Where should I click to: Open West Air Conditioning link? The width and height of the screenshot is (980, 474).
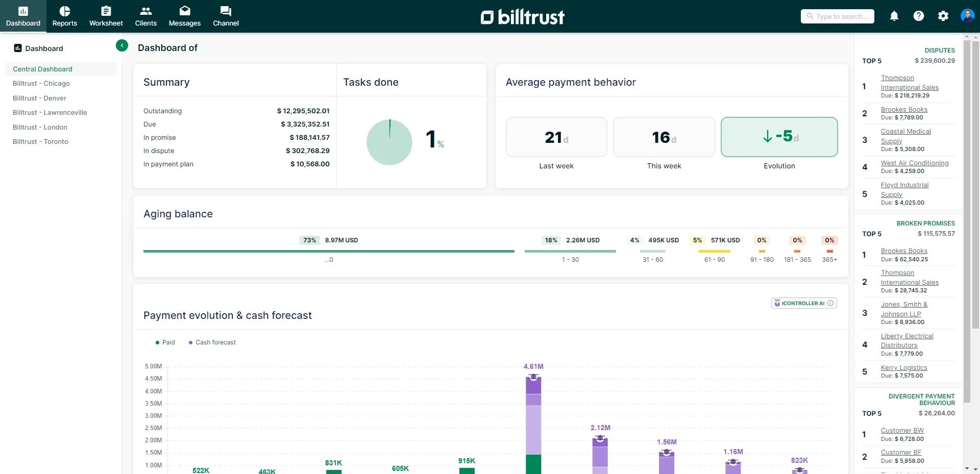pyautogui.click(x=915, y=163)
